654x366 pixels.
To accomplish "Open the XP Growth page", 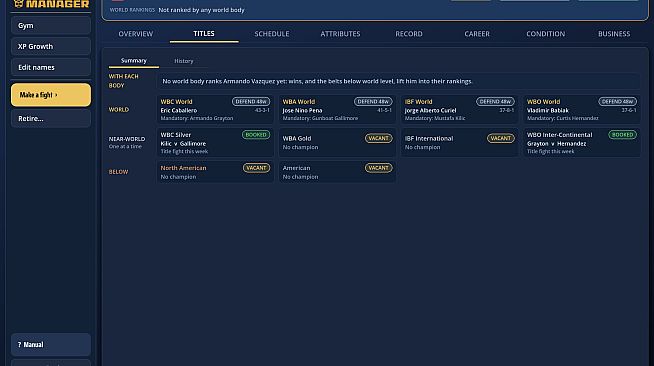I will [51, 46].
